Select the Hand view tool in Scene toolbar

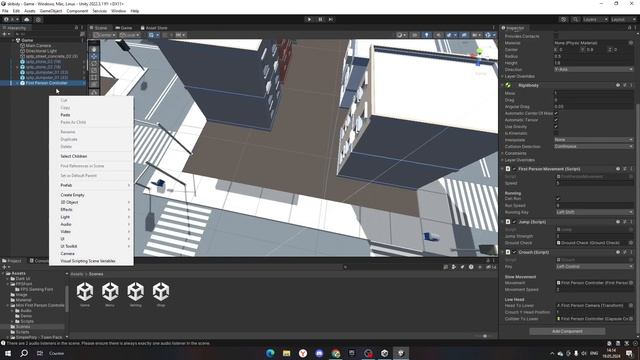(94, 49)
